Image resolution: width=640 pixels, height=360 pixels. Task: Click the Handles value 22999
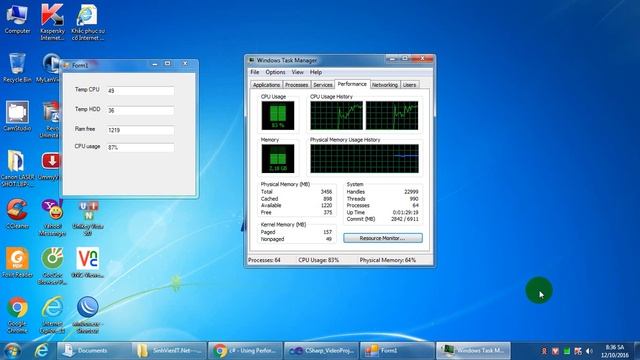[x=411, y=191]
